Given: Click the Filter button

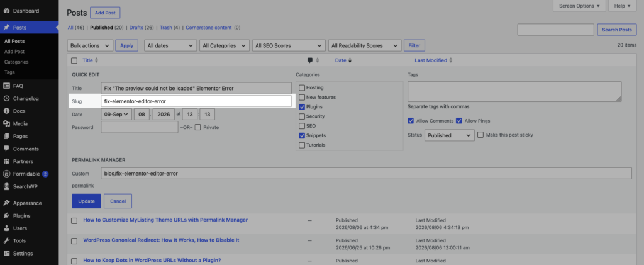Looking at the screenshot, I should pyautogui.click(x=414, y=45).
